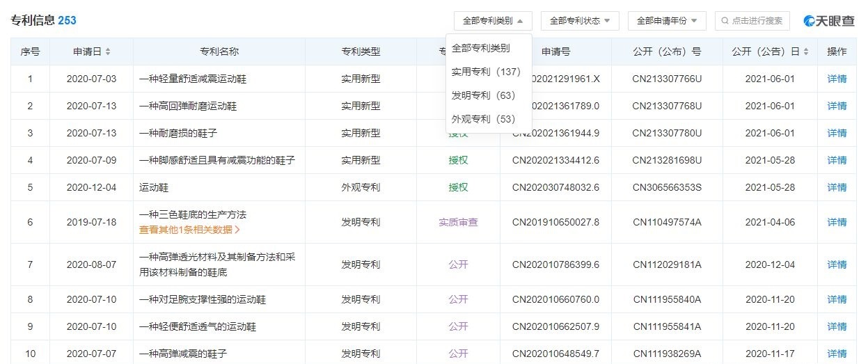Screen dimensions: 868x364
Task: Open 详情 for 一种轻量舒适减震运动鞋
Action: 837,79
